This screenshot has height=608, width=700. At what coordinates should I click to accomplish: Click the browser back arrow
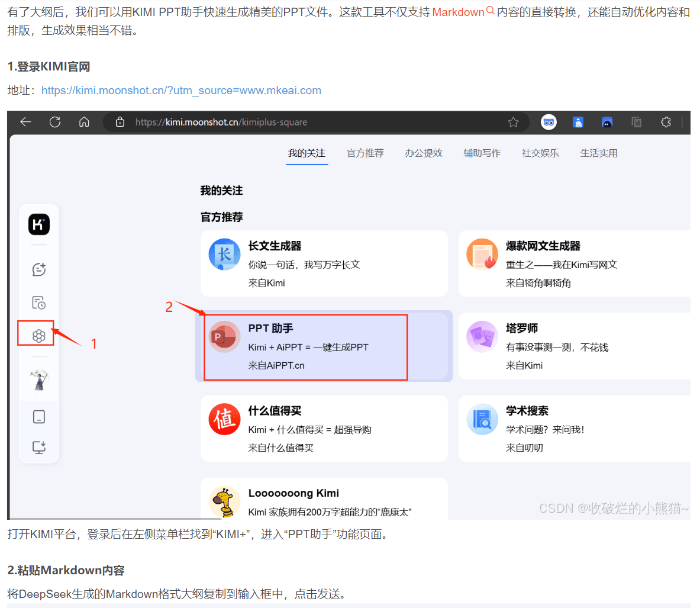point(25,122)
